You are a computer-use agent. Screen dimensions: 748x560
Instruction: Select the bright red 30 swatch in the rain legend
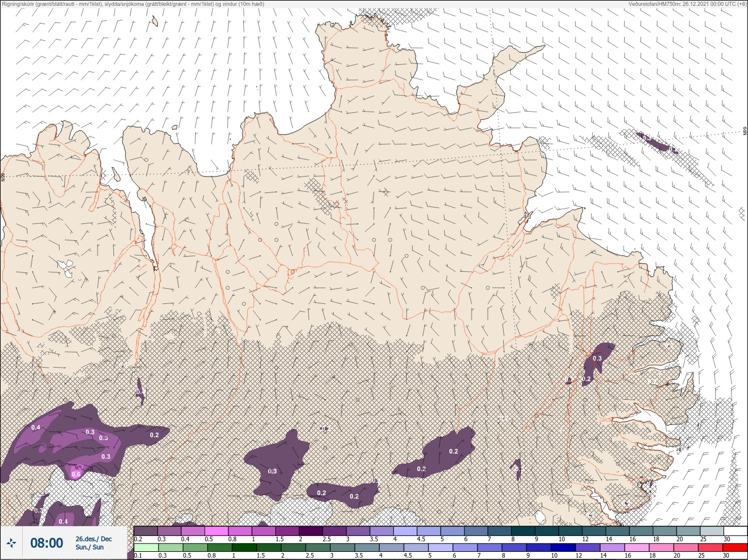735,548
